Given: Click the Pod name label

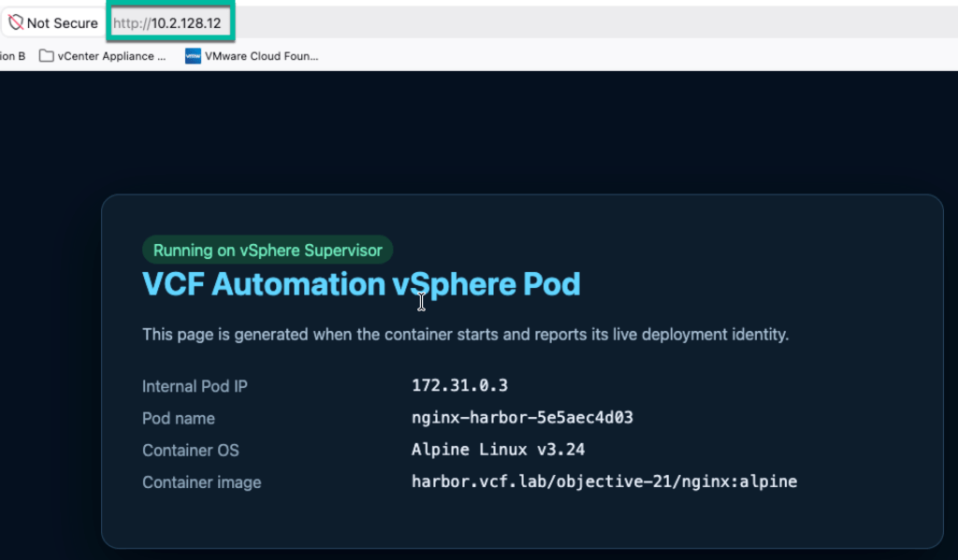Looking at the screenshot, I should [179, 418].
